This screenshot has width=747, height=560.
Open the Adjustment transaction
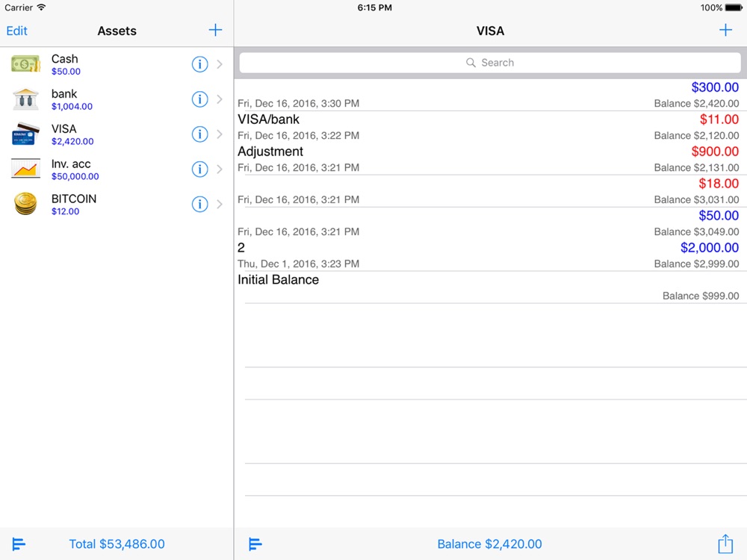pyautogui.click(x=490, y=159)
